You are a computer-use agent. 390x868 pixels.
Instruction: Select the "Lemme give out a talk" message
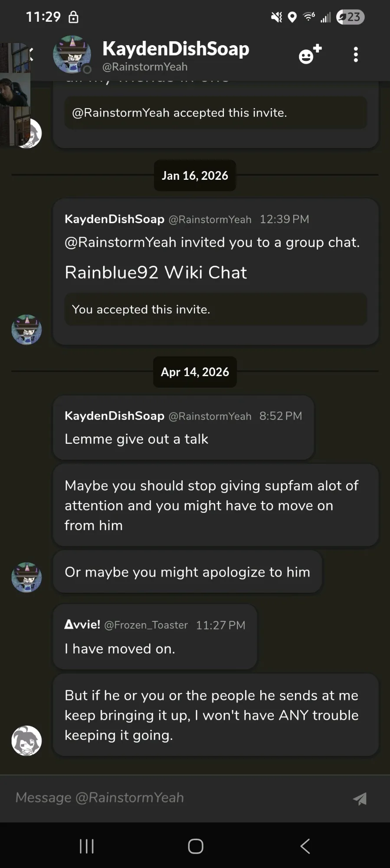[x=136, y=439]
